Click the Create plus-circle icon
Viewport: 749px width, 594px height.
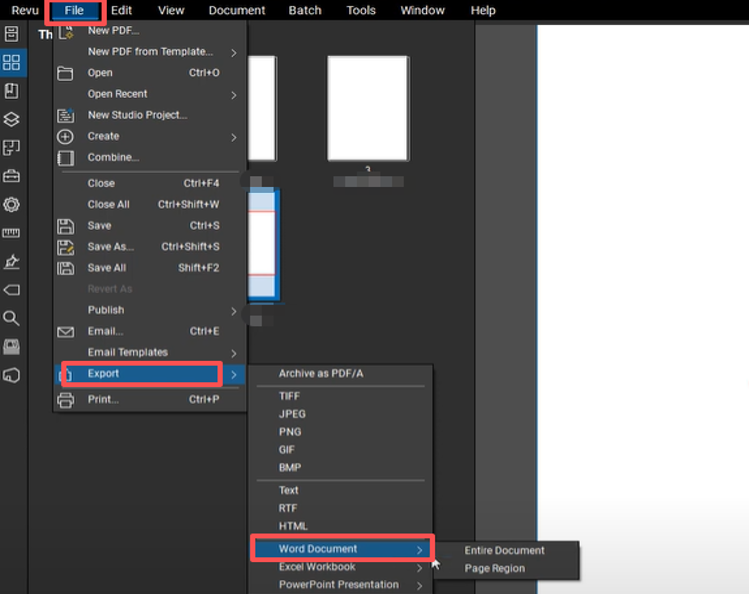click(x=65, y=137)
